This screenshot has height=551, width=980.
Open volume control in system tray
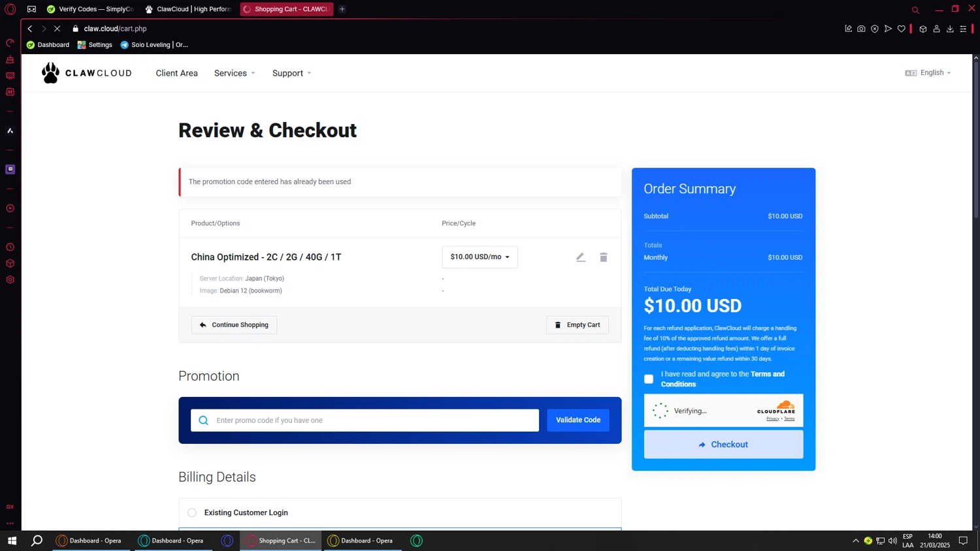point(892,541)
